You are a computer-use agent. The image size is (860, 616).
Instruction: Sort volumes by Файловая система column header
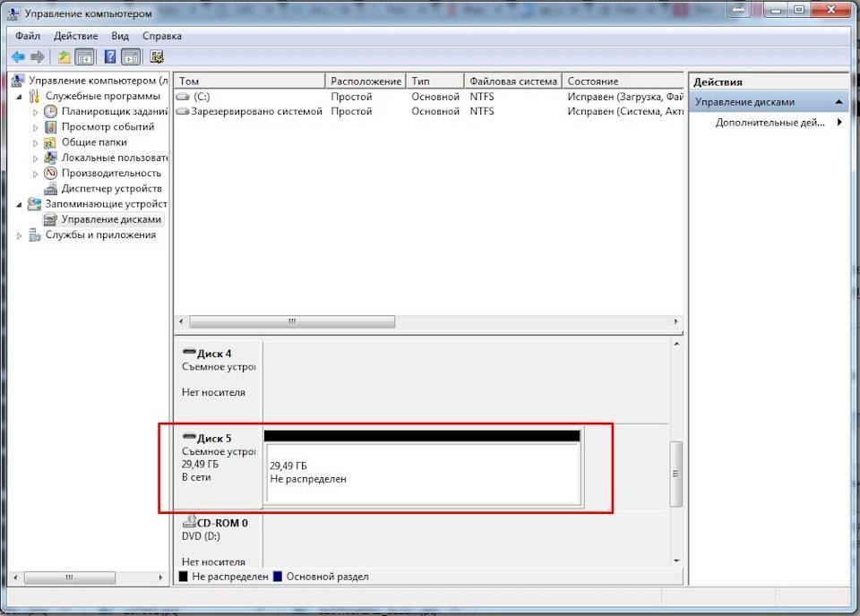click(513, 81)
